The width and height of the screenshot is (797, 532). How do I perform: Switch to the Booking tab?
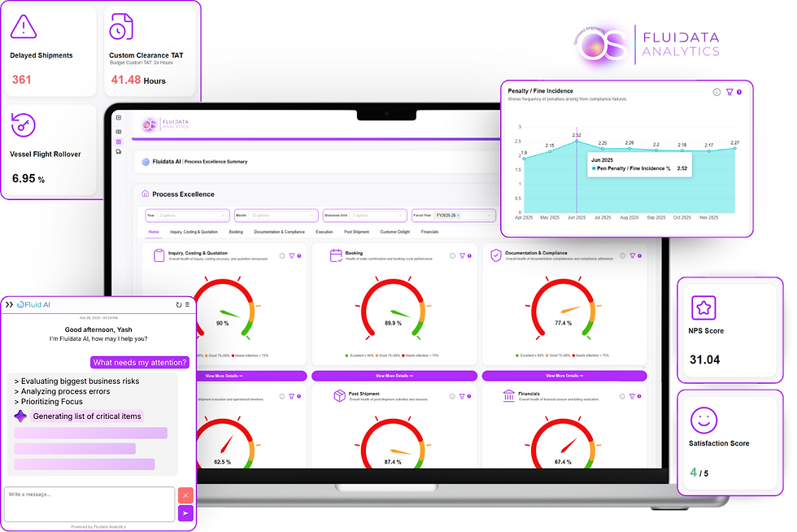[236, 232]
